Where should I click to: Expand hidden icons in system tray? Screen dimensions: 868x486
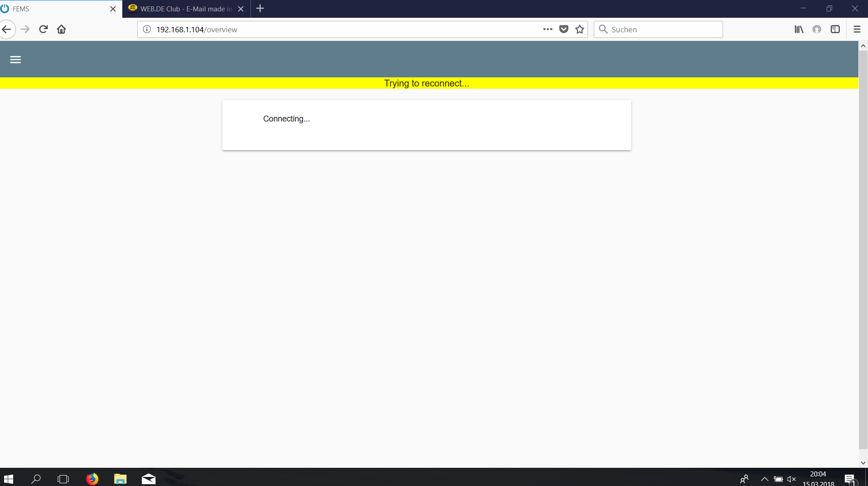tap(764, 478)
